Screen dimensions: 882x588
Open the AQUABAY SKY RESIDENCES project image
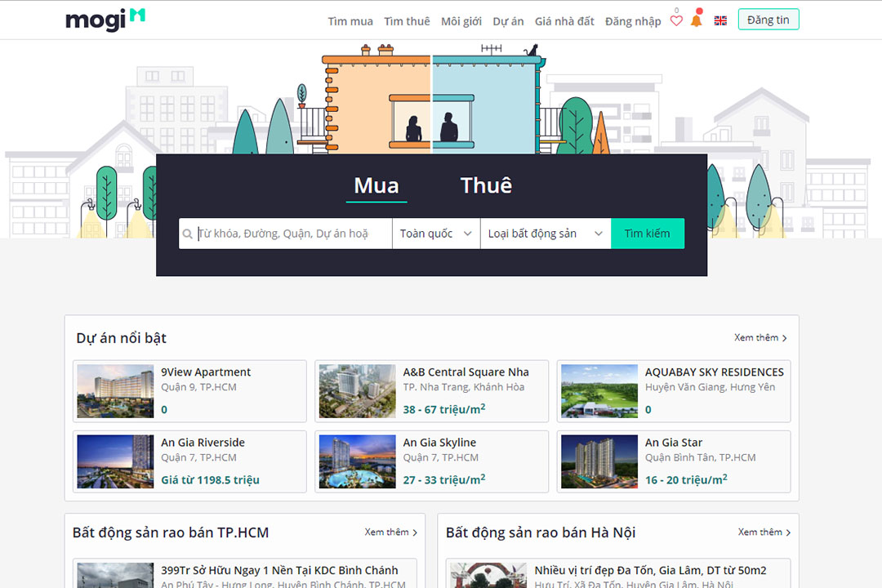[599, 391]
